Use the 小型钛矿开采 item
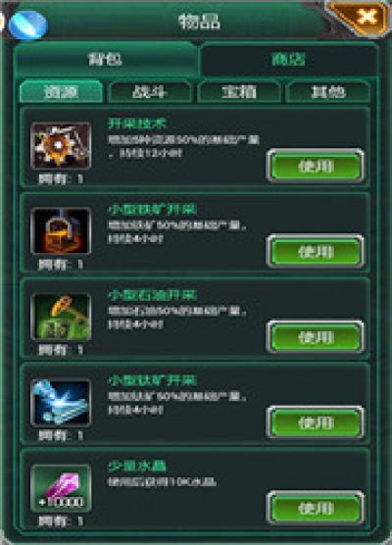 click(316, 422)
